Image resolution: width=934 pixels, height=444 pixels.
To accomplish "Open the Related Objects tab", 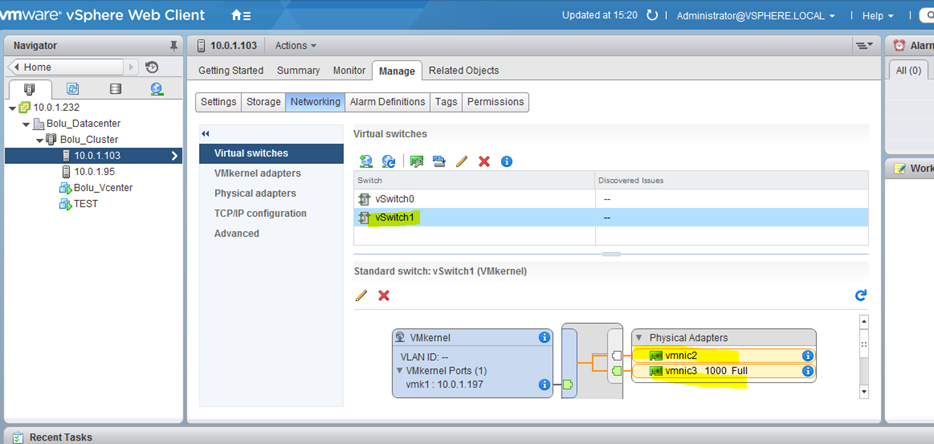I will [464, 70].
